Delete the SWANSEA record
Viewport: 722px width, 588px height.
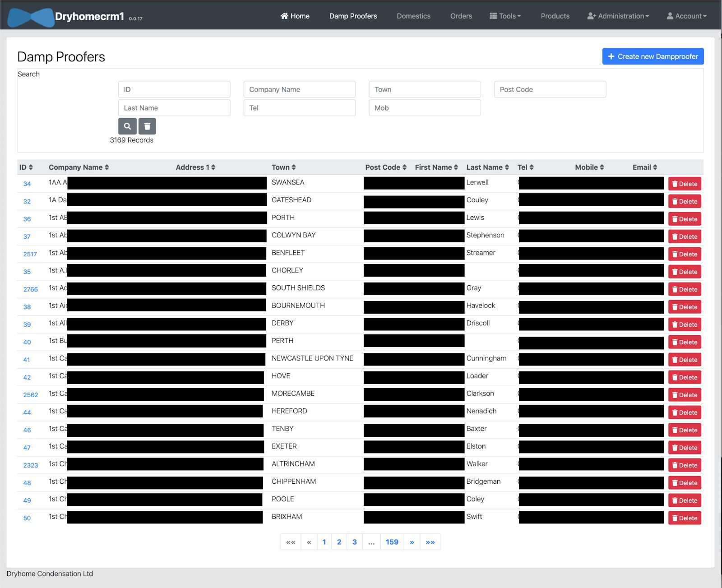pyautogui.click(x=685, y=184)
